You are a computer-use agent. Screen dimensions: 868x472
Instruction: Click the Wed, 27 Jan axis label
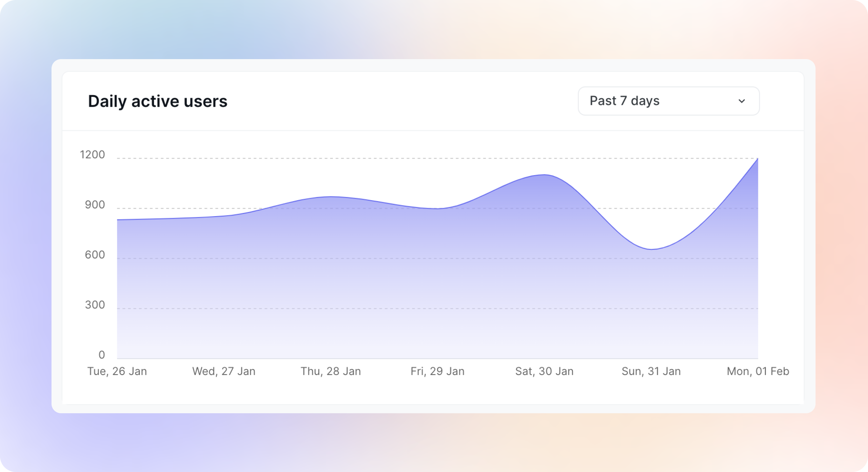(x=224, y=371)
